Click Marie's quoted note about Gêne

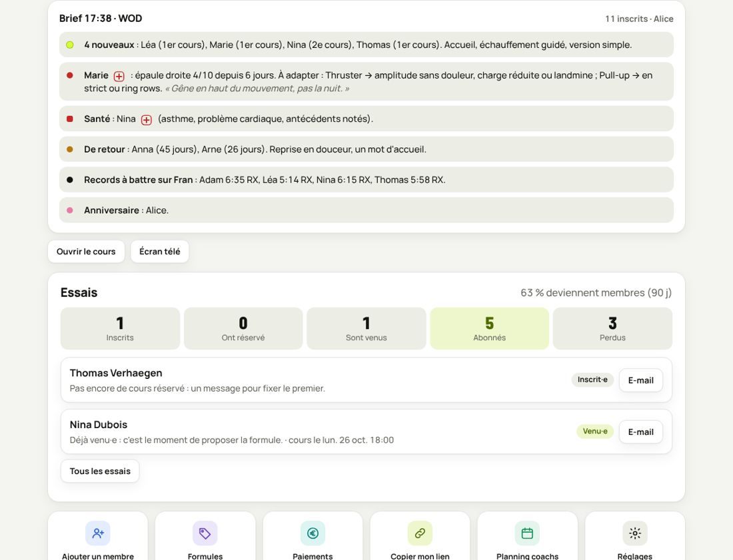coord(257,89)
